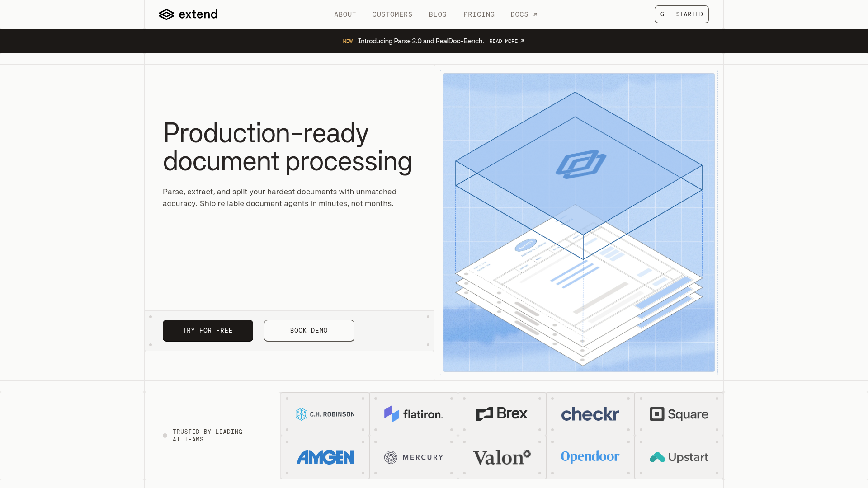This screenshot has width=868, height=488.
Task: Click the Brex logo
Action: 502,413
